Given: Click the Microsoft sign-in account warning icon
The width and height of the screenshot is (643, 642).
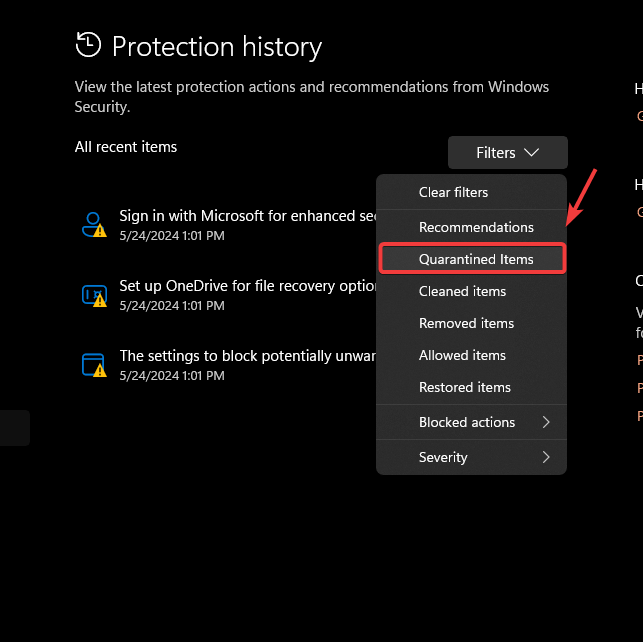Looking at the screenshot, I should (x=93, y=224).
